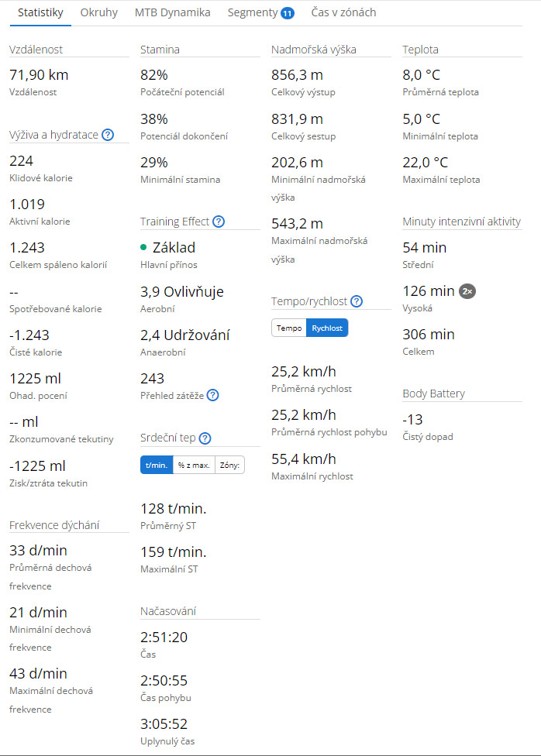The image size is (541, 756).
Task: Open Tempo/rychlost help icon
Action: click(x=357, y=301)
